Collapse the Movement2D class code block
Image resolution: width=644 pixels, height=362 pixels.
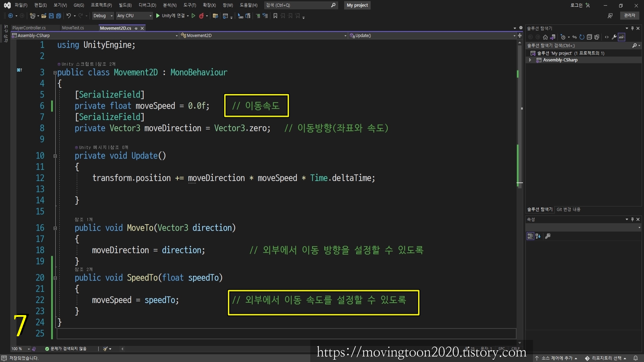(55, 73)
